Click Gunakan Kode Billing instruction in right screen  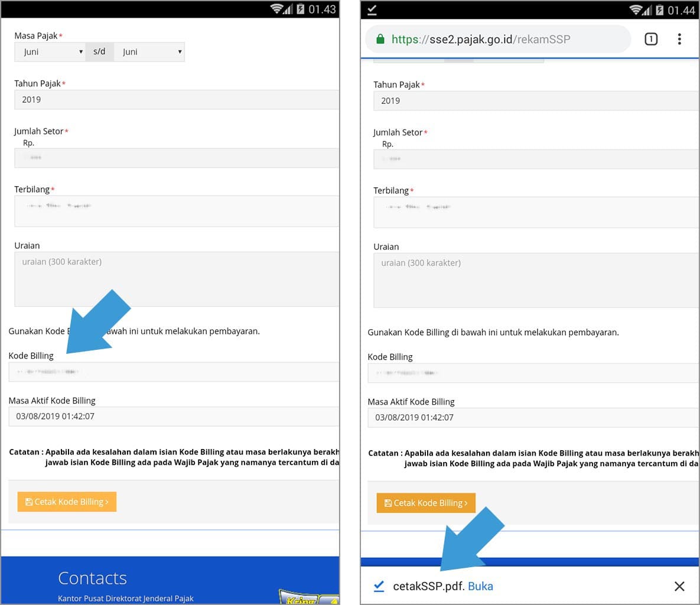coord(493,333)
